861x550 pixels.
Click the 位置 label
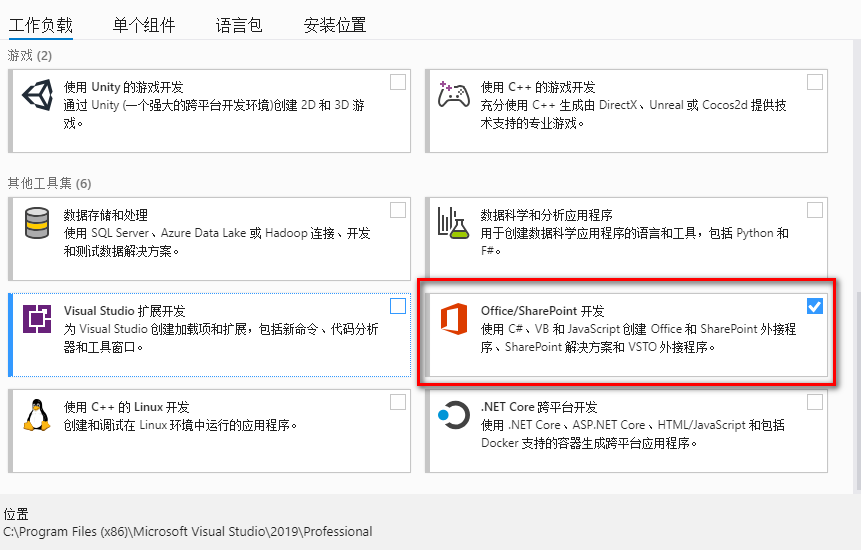(x=16, y=514)
